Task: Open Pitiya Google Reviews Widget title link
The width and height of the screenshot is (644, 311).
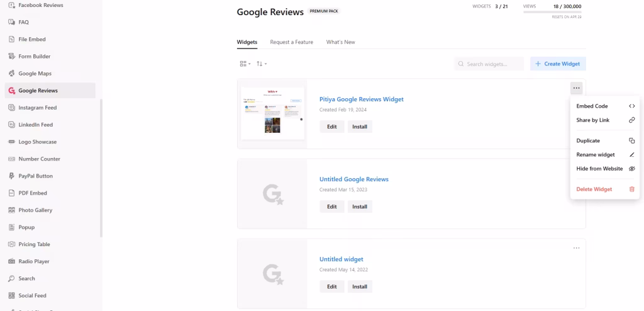Action: [362, 99]
